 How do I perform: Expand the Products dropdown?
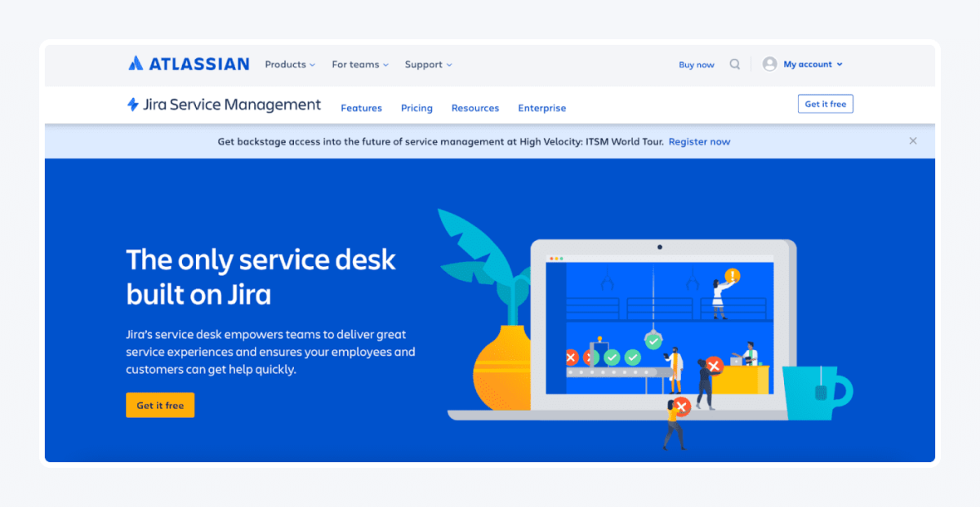click(x=289, y=64)
